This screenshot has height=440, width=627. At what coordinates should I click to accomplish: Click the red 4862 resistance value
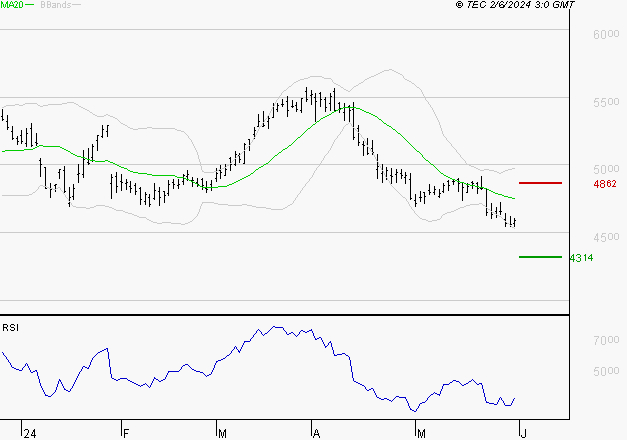pyautogui.click(x=605, y=184)
